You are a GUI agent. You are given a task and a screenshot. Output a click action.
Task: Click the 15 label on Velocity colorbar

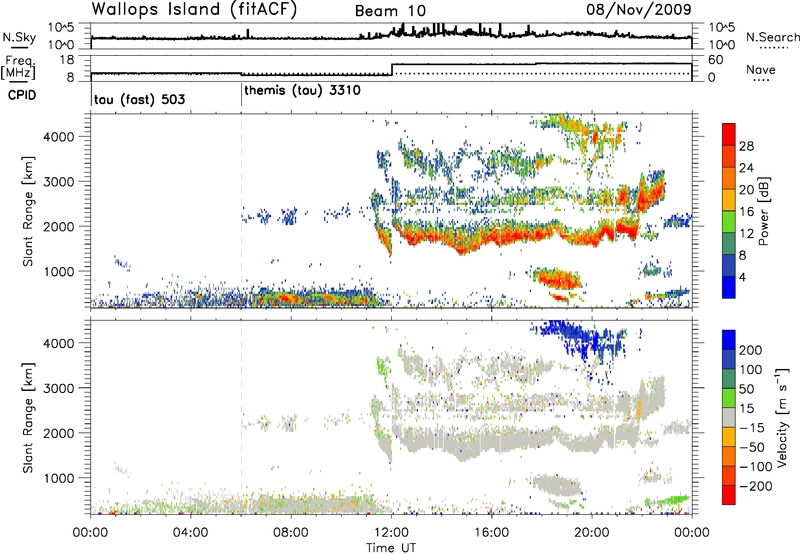tap(746, 409)
